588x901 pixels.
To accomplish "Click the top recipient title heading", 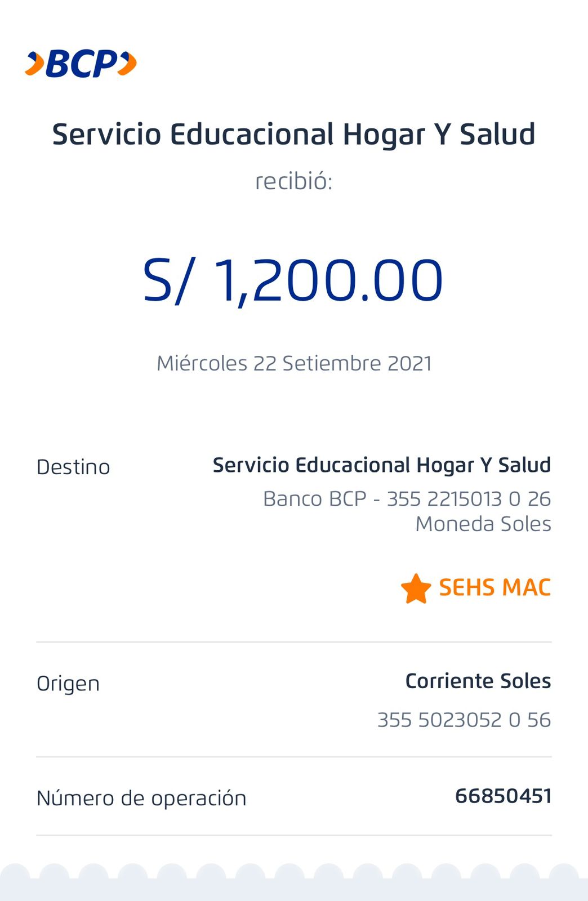I will [x=293, y=135].
